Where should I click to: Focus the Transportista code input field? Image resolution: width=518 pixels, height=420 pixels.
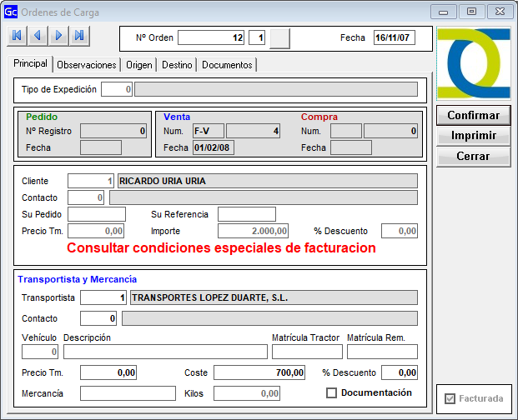click(103, 297)
